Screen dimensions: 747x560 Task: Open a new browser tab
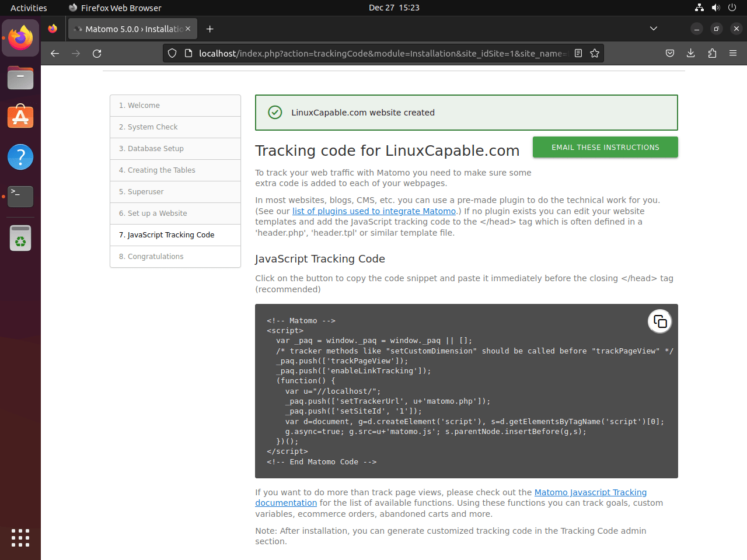(x=210, y=29)
